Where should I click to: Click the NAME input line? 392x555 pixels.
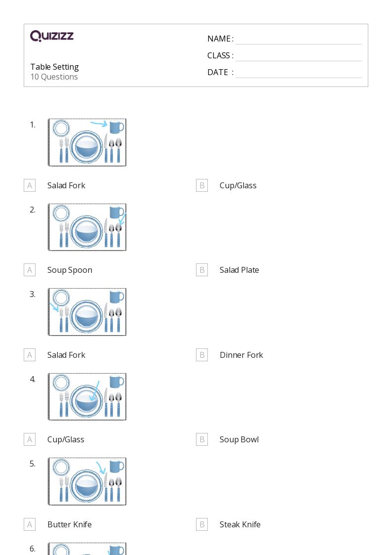[x=299, y=40]
